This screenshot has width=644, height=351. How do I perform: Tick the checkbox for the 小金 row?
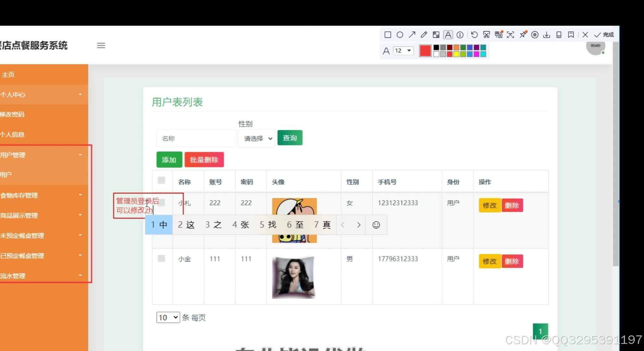click(x=161, y=259)
